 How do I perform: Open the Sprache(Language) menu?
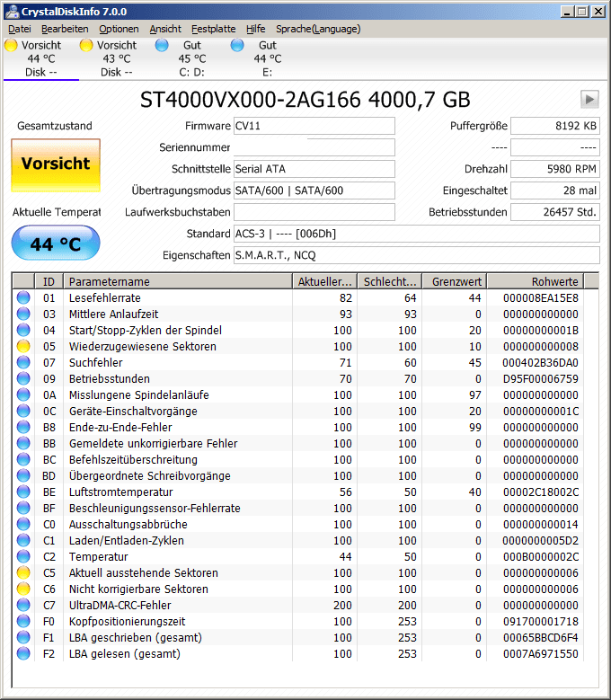318,29
